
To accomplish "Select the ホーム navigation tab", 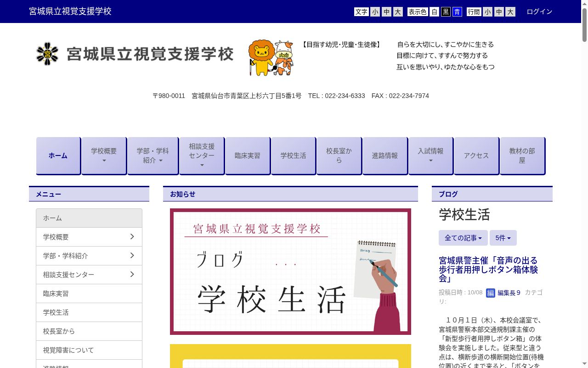I will (58, 155).
